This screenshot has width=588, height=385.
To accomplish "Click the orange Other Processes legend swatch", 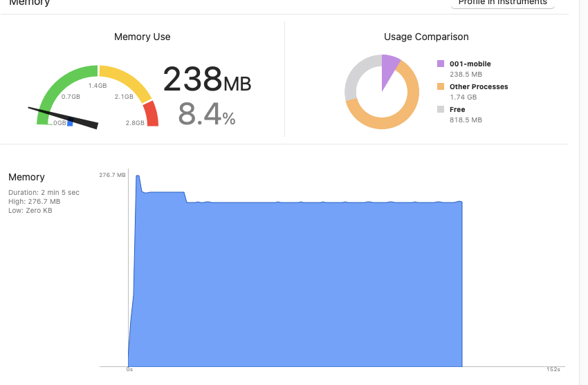I will pos(441,86).
